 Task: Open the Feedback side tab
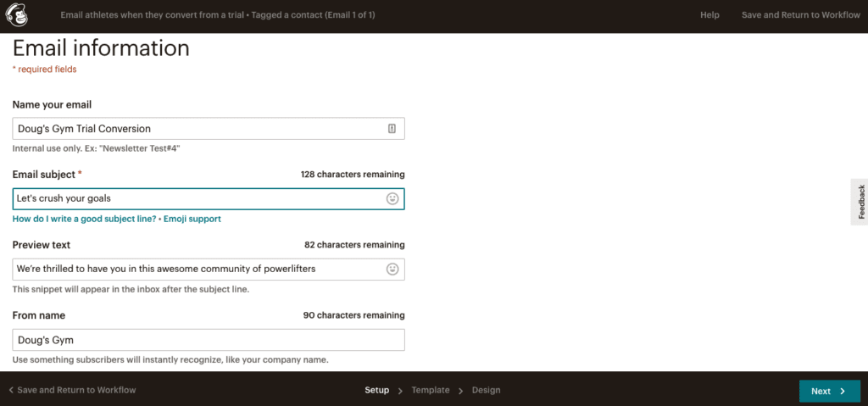(x=860, y=203)
